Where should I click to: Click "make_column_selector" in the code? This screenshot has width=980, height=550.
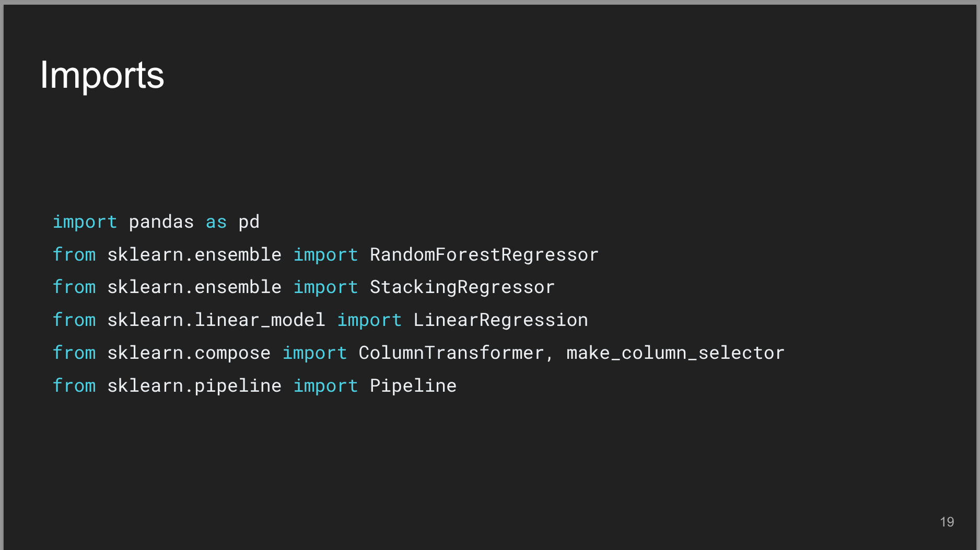coord(675,353)
